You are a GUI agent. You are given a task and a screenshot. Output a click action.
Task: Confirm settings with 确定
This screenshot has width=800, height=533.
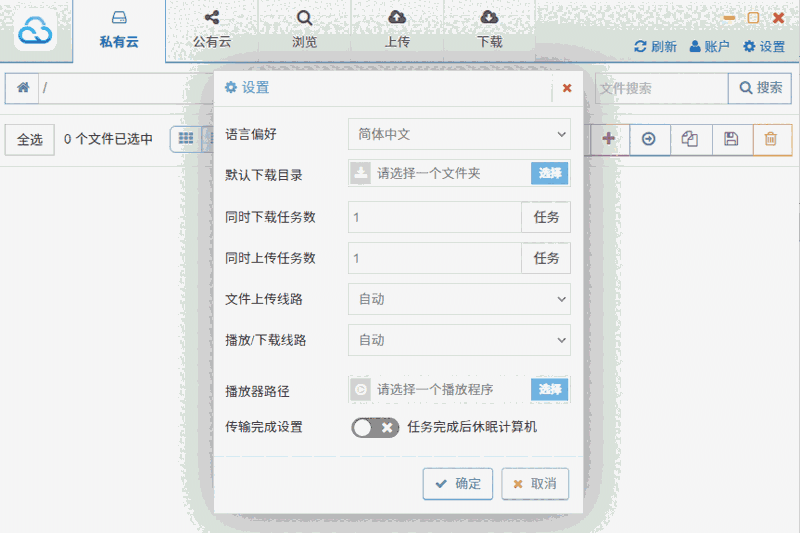pos(458,484)
